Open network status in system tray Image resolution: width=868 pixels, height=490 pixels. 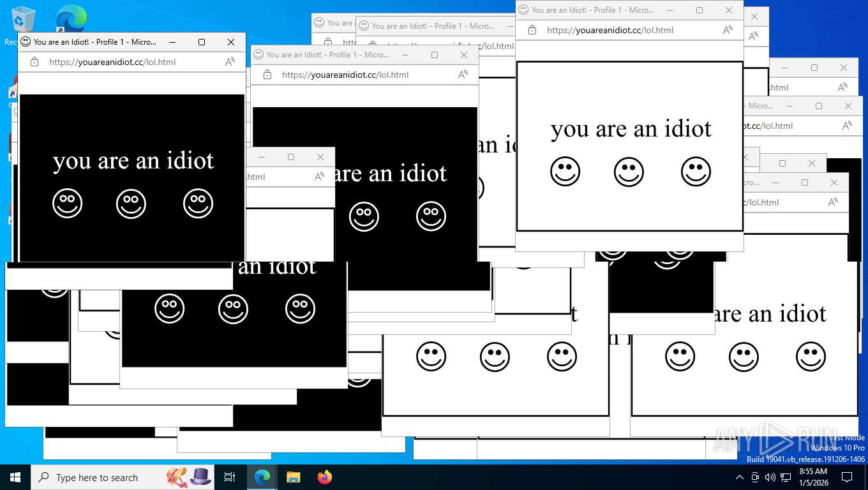(786, 477)
